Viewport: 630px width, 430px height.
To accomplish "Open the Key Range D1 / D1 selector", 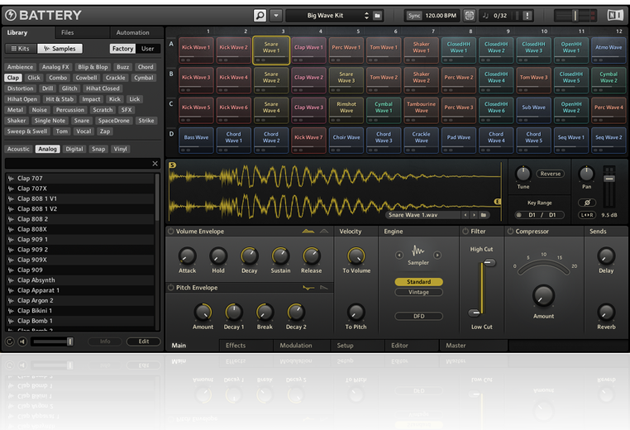I will pyautogui.click(x=540, y=215).
